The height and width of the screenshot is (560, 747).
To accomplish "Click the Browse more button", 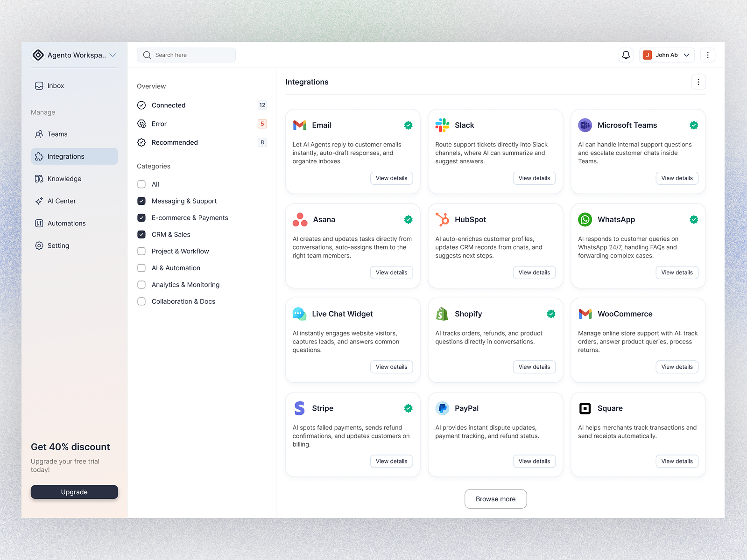I will 495,499.
